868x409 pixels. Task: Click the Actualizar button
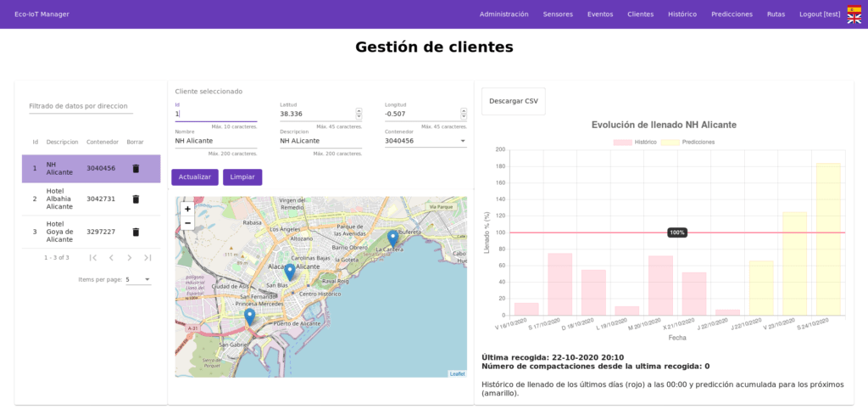tap(195, 177)
